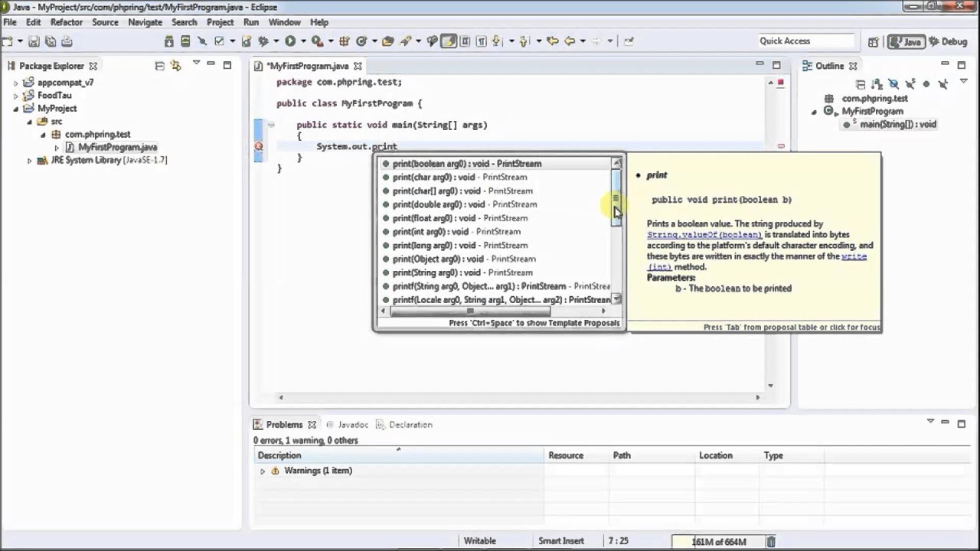Viewport: 980px width, 551px height.
Task: Click the Skip All Breakpoints toolbar icon
Action: [202, 41]
